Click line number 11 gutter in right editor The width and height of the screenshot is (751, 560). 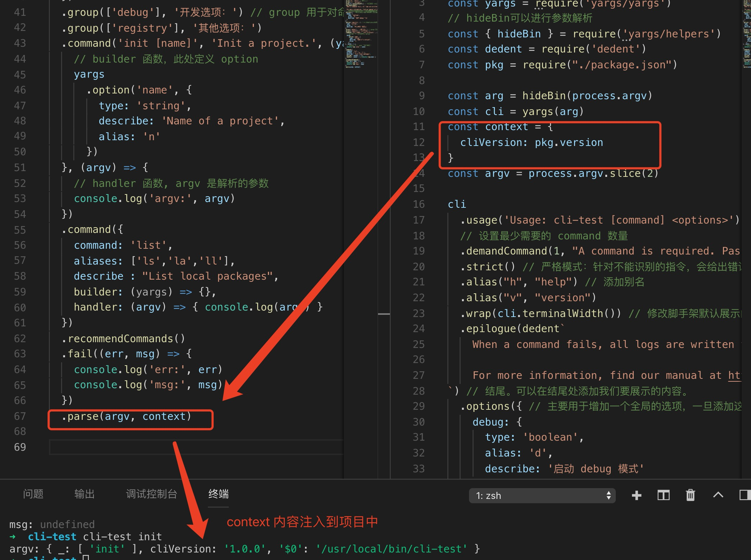click(x=419, y=127)
